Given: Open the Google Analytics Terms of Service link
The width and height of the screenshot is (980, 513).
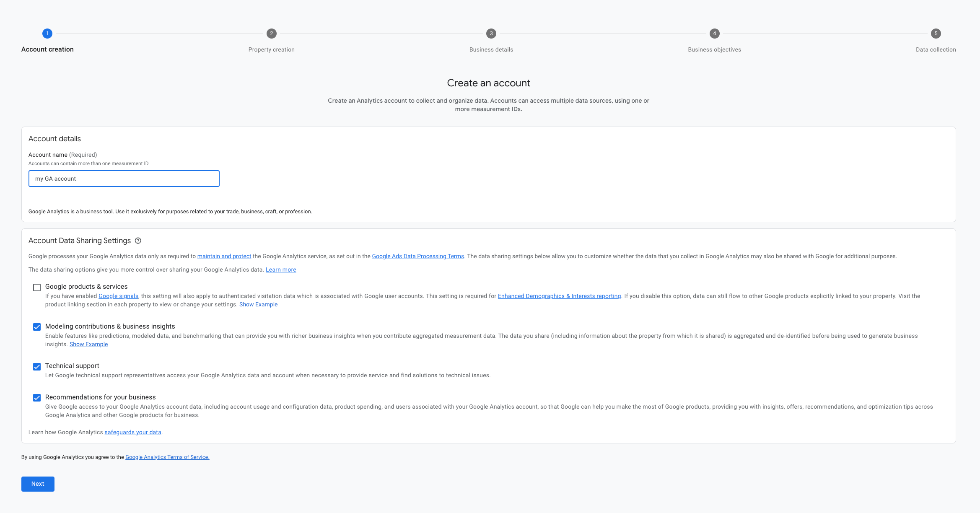Looking at the screenshot, I should point(167,457).
